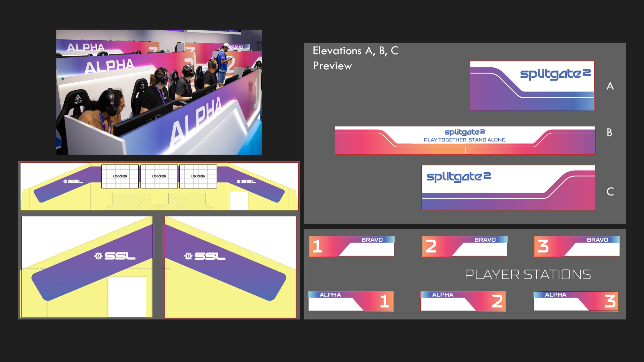This screenshot has width=644, height=362.
Task: Click the letter 'C' elevation label
Action: click(610, 192)
